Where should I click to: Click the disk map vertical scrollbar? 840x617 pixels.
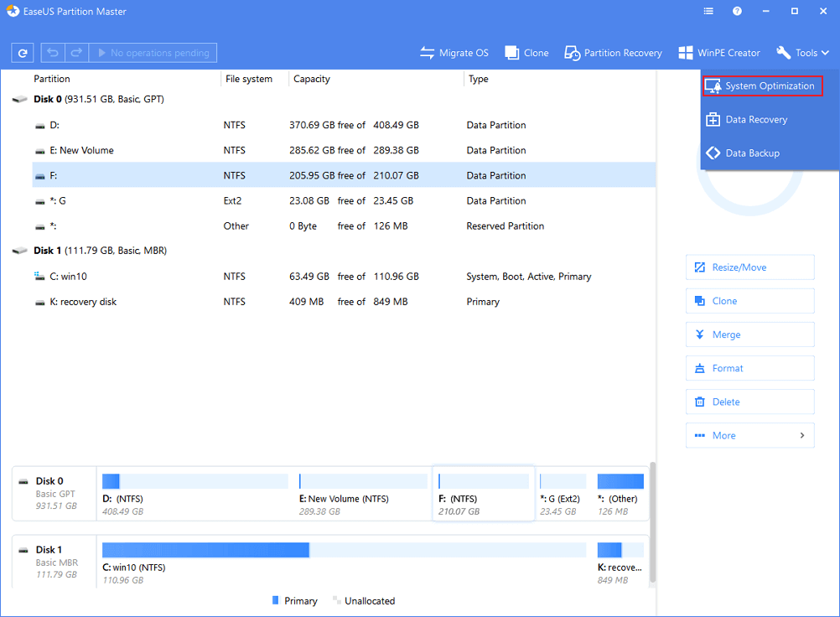pyautogui.click(x=652, y=522)
